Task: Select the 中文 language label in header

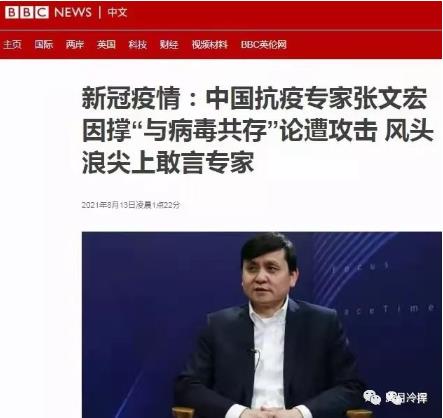Action: (117, 13)
